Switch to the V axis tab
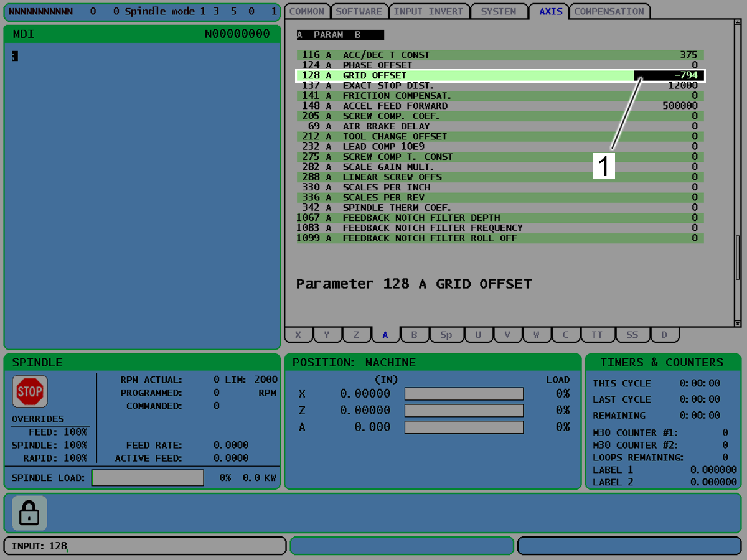The width and height of the screenshot is (747, 560). coord(507,335)
